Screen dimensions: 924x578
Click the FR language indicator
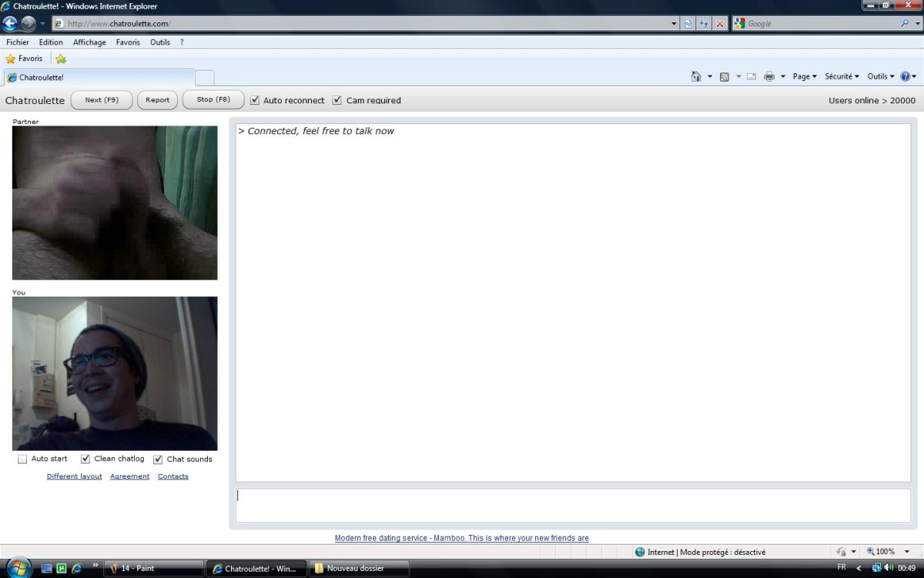click(842, 567)
